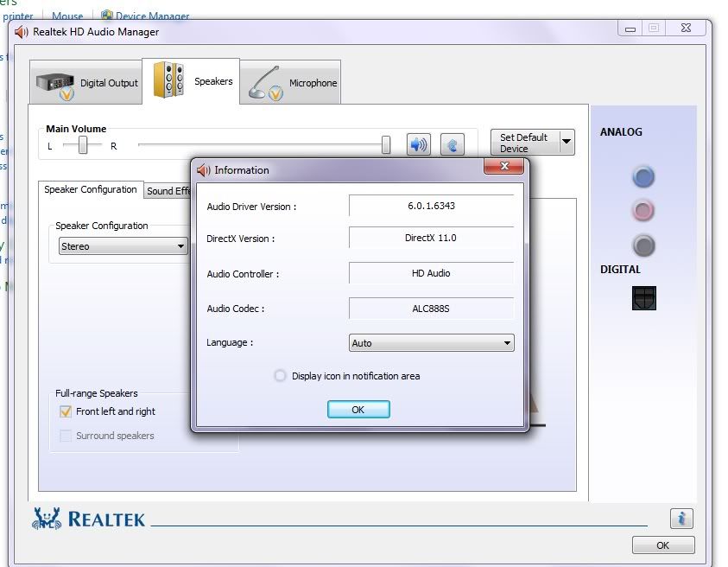Uncheck Front left and right speakers
Viewport: 728px width, 567px height.
[66, 411]
